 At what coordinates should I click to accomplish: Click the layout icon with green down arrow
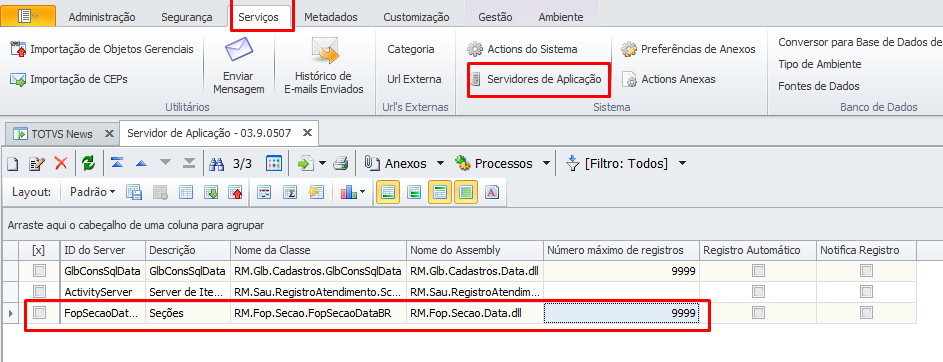pyautogui.click(x=211, y=192)
